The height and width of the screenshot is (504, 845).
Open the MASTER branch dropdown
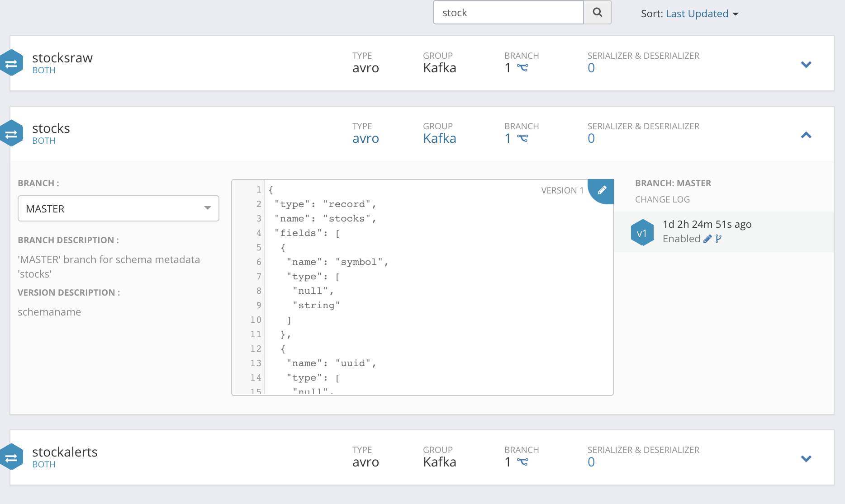click(x=118, y=208)
